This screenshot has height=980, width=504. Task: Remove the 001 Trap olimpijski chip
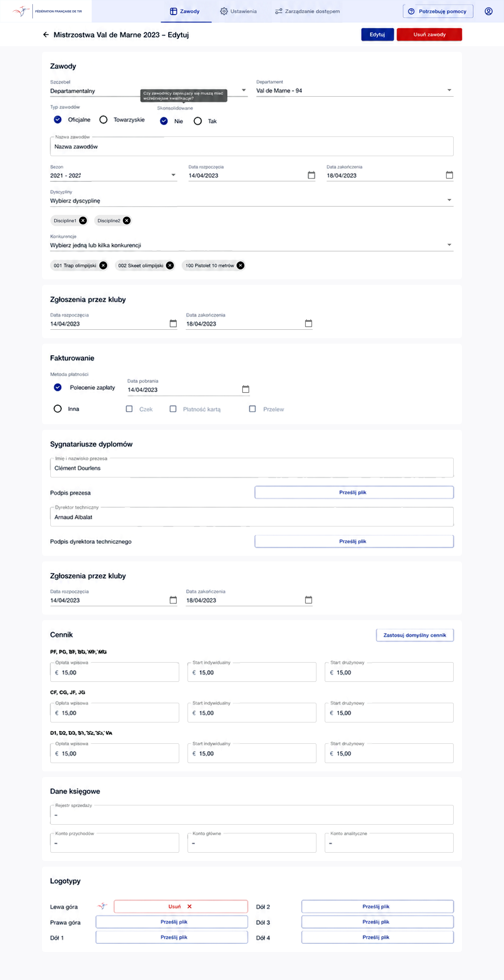click(103, 265)
